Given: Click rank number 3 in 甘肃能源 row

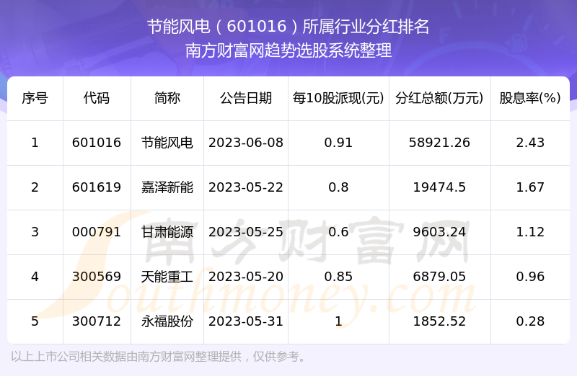Looking at the screenshot, I should click(35, 232).
